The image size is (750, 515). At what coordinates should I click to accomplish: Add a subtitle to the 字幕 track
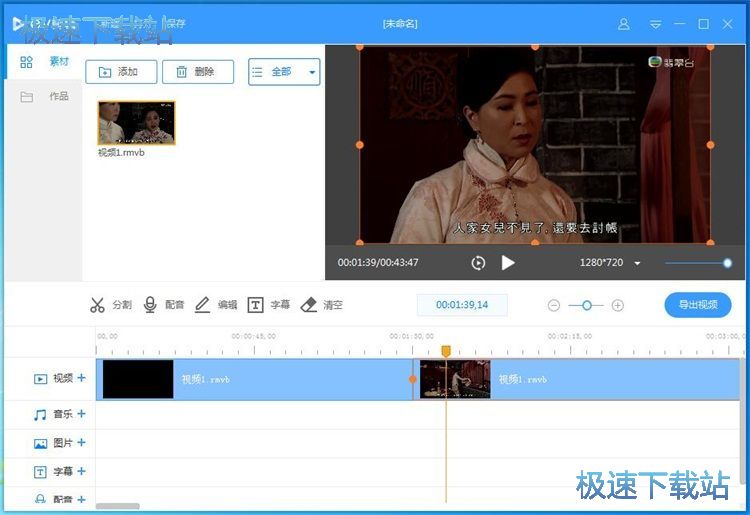click(x=82, y=471)
